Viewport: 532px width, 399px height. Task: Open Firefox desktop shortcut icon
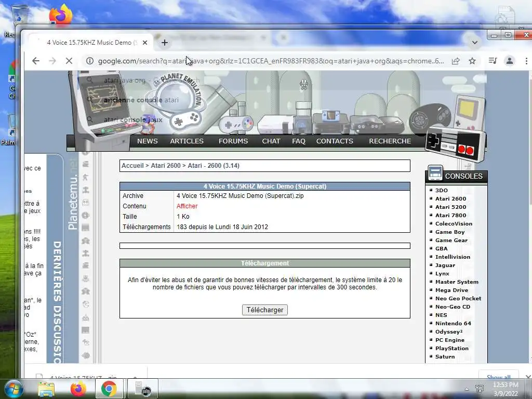tap(61, 15)
